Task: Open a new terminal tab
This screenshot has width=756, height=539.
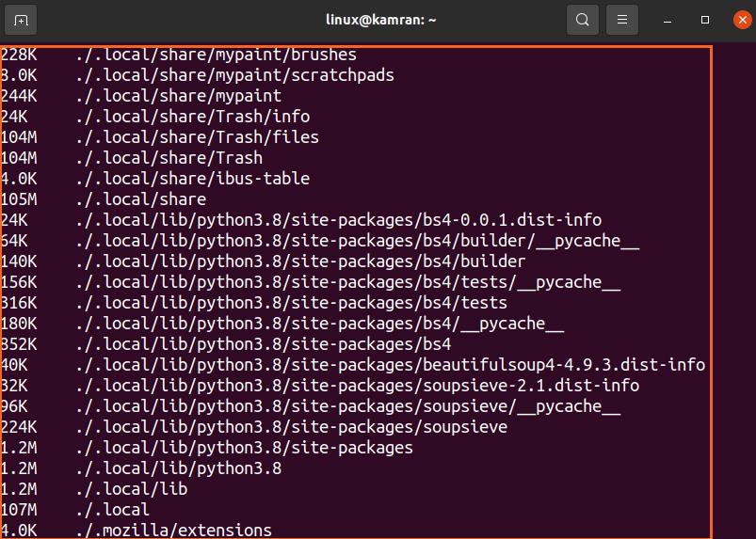Action: 22,20
